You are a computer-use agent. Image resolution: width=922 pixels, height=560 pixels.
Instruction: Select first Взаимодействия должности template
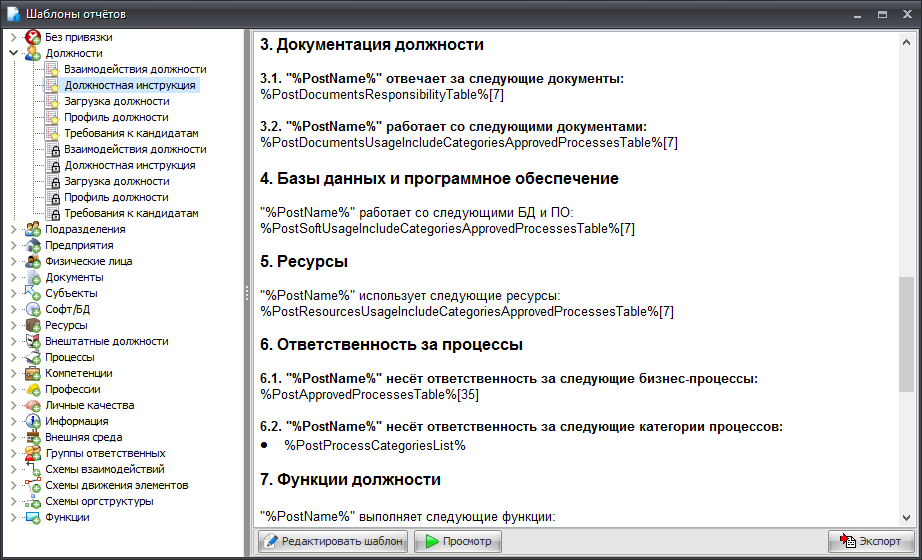pos(135,69)
